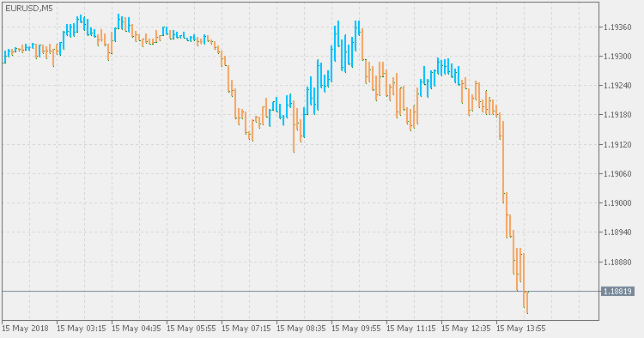The image size is (644, 338).
Task: Select the 15 May 05:55 time label
Action: [x=191, y=329]
